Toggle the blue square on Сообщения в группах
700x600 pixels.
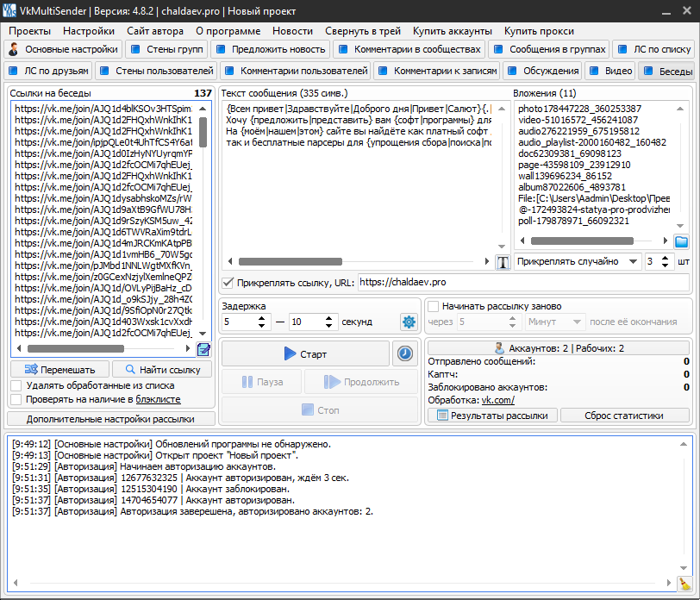pos(498,49)
